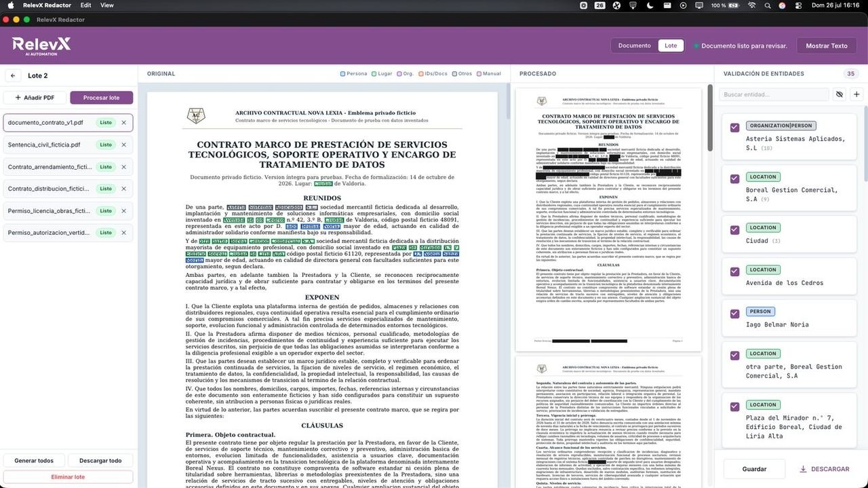Go back using the arrow beside Lote 2
868x488 pixels.
12,76
